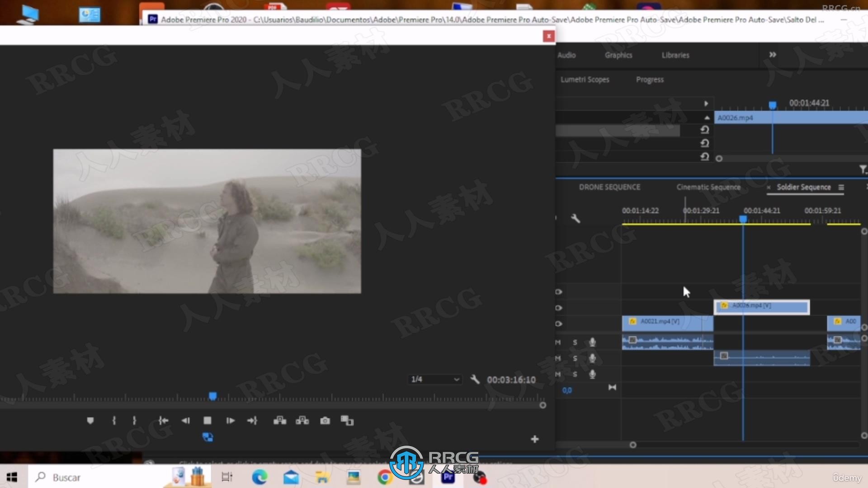Stop playback with the square stop button
Screen dimensions: 868x488
[208, 421]
